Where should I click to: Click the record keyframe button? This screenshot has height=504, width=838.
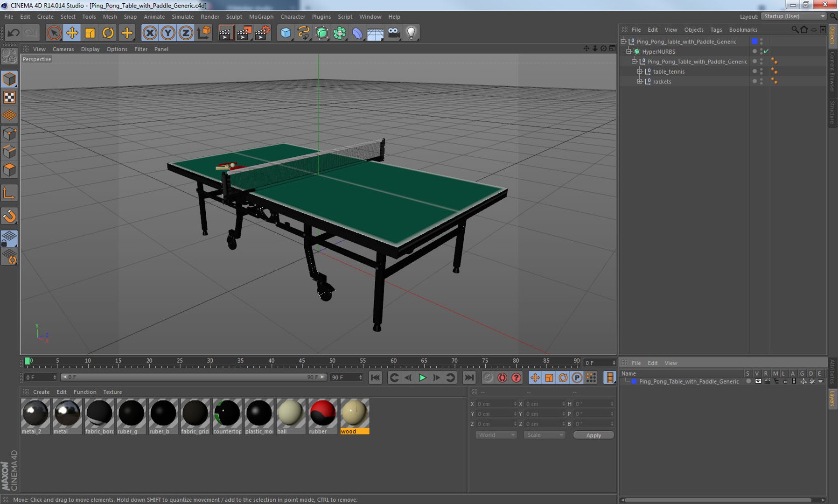pos(488,378)
